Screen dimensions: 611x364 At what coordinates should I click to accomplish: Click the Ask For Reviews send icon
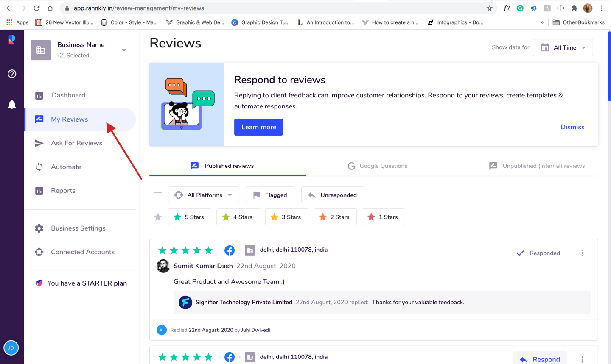[39, 143]
